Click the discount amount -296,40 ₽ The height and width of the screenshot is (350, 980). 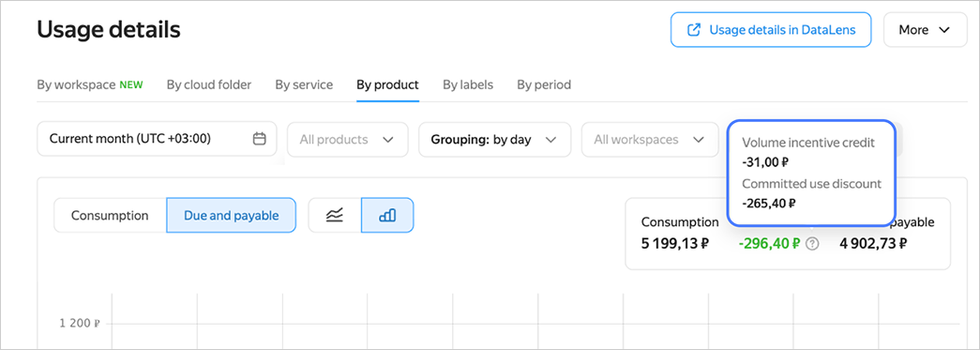pos(769,244)
